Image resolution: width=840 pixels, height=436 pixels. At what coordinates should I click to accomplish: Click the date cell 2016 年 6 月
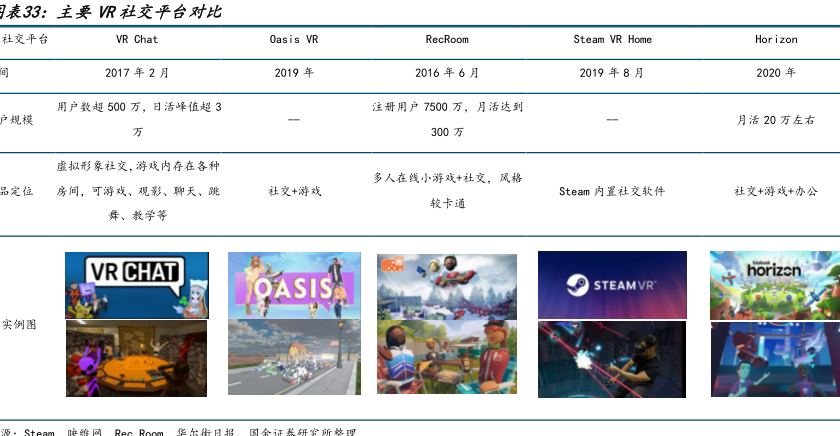[447, 73]
